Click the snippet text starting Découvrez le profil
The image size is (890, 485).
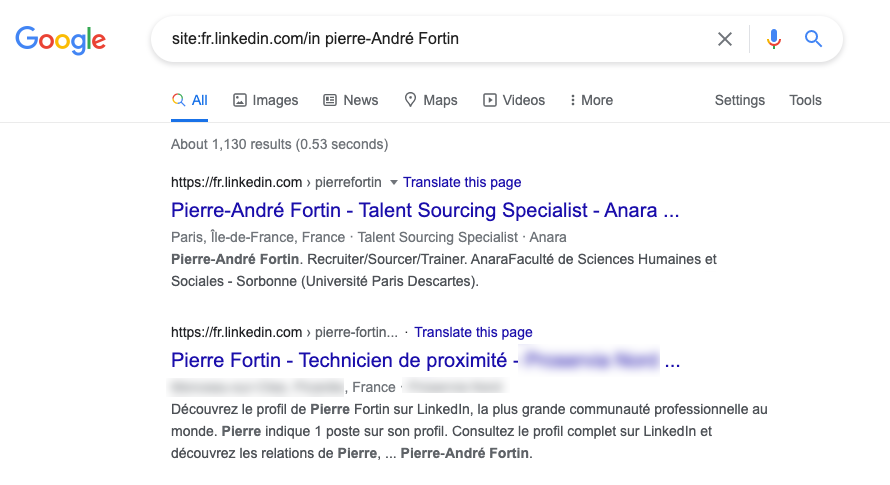469,431
